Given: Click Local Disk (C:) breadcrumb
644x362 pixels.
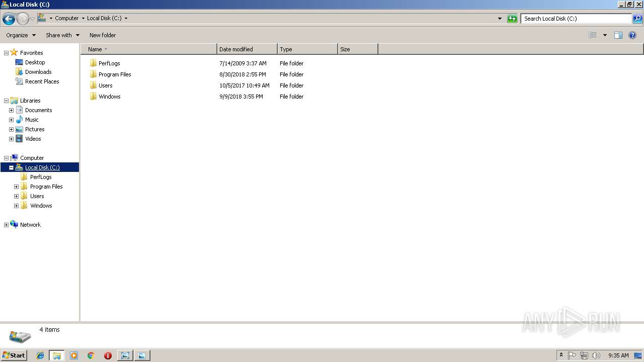Looking at the screenshot, I should point(104,18).
